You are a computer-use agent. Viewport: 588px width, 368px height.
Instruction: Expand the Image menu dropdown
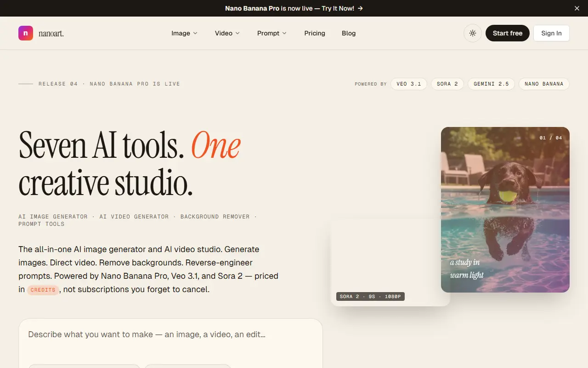(x=184, y=33)
